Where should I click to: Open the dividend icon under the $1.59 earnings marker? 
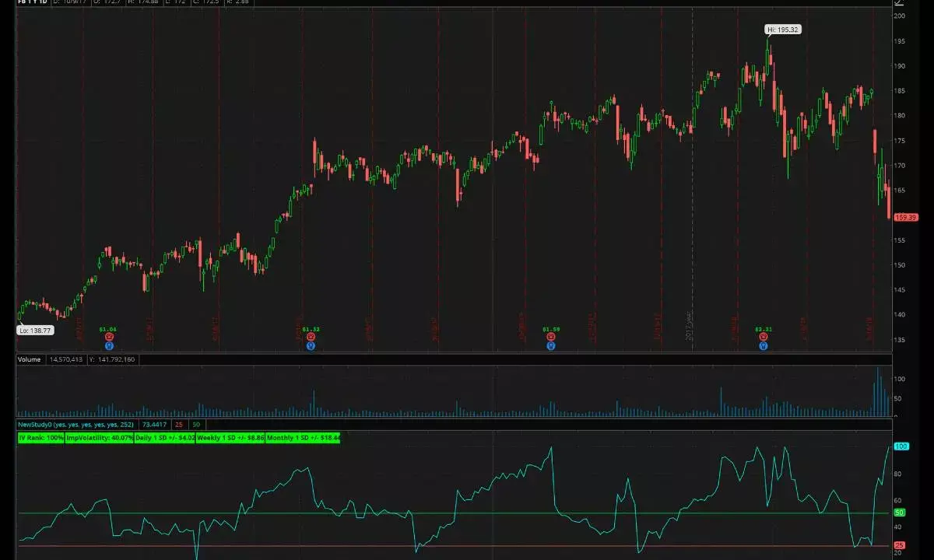pyautogui.click(x=550, y=345)
